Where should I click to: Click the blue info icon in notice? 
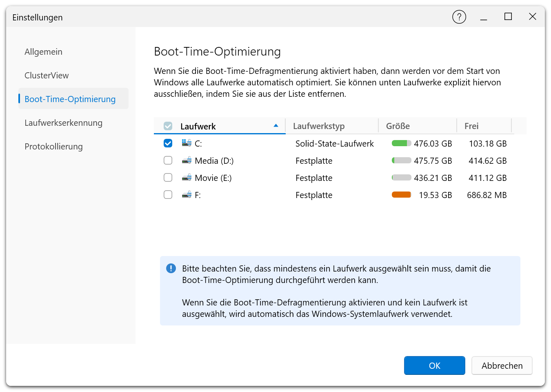click(x=171, y=268)
